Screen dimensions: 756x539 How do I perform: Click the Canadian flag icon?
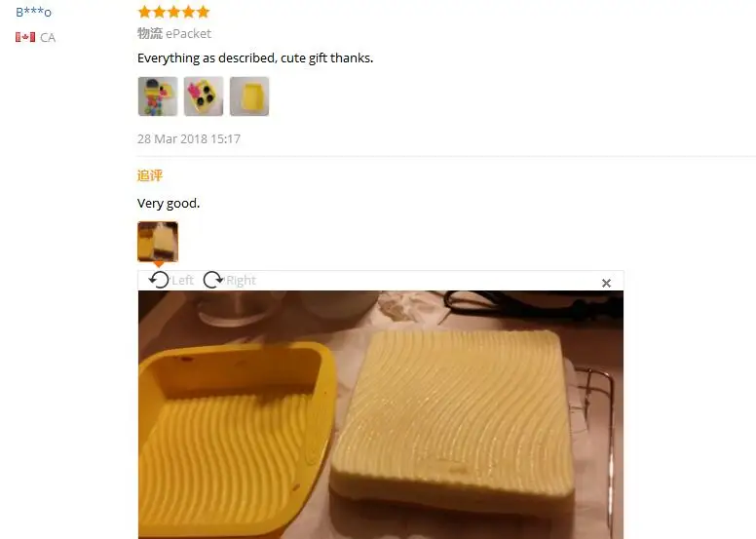(x=25, y=37)
